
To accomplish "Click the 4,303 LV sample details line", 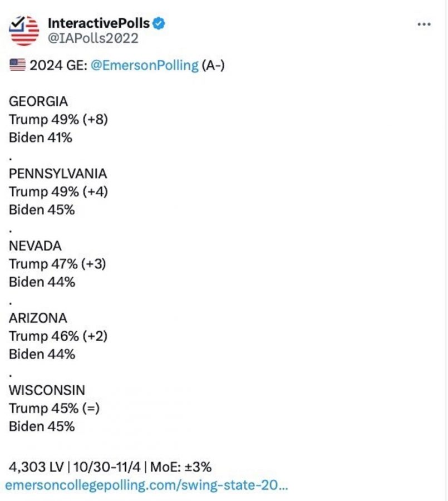I will click(110, 466).
